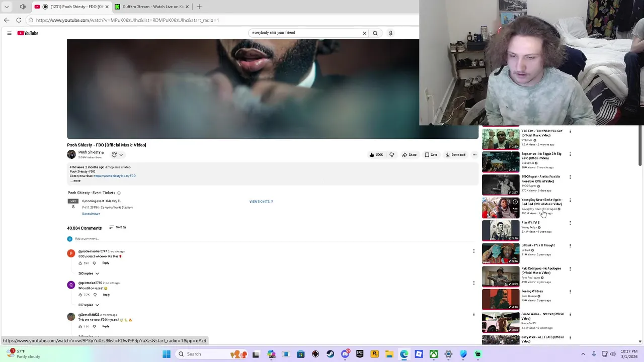644x362 pixels.
Task: Add YoungBoy Bad Bad video to queue
Action: coord(515,210)
